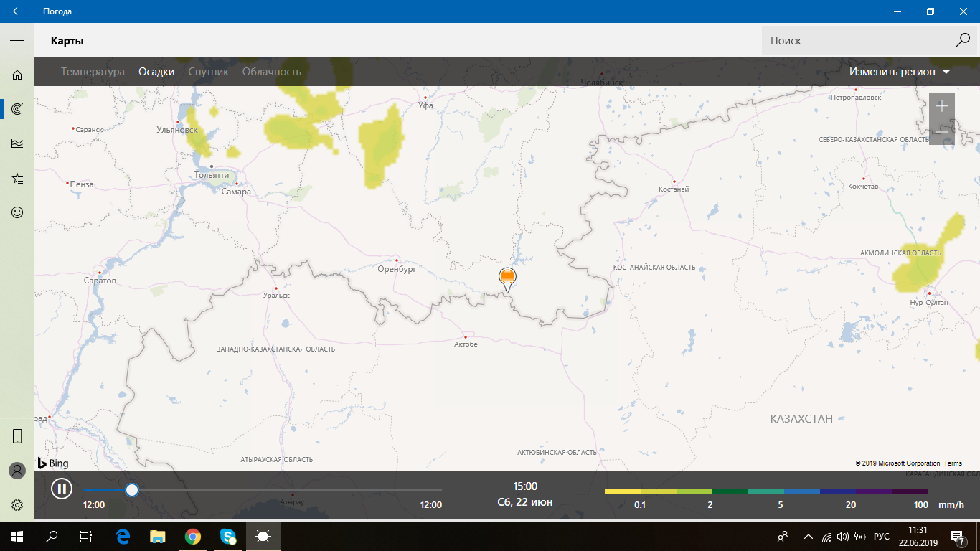This screenshot has width=980, height=551.
Task: Open Windows Start menu
Action: [17, 536]
